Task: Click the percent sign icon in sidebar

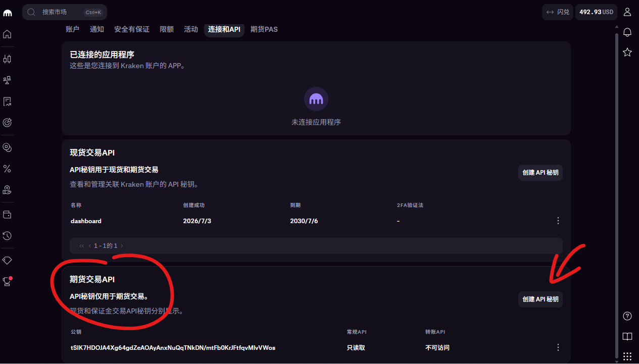Action: point(7,169)
